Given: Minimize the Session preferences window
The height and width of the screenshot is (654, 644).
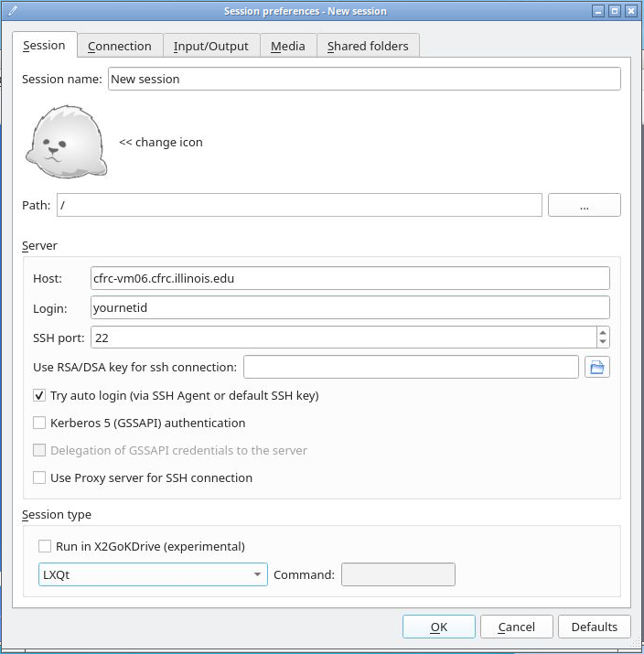Looking at the screenshot, I should [x=598, y=11].
